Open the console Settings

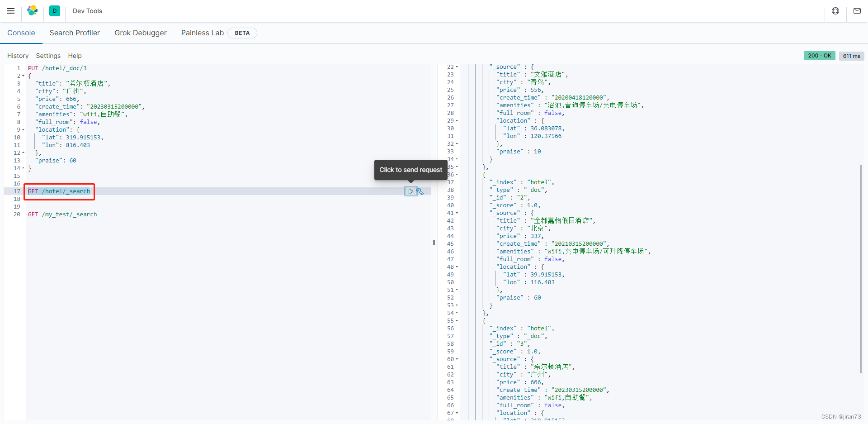(x=48, y=56)
